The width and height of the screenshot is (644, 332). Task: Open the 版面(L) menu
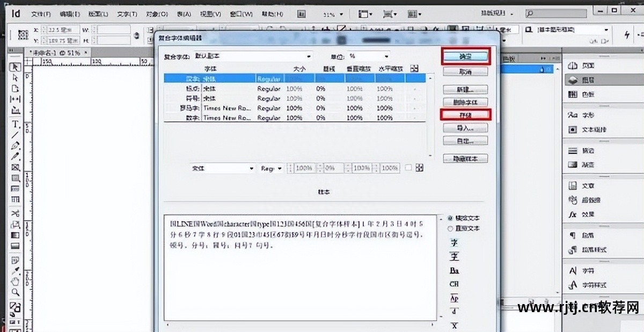coord(97,15)
